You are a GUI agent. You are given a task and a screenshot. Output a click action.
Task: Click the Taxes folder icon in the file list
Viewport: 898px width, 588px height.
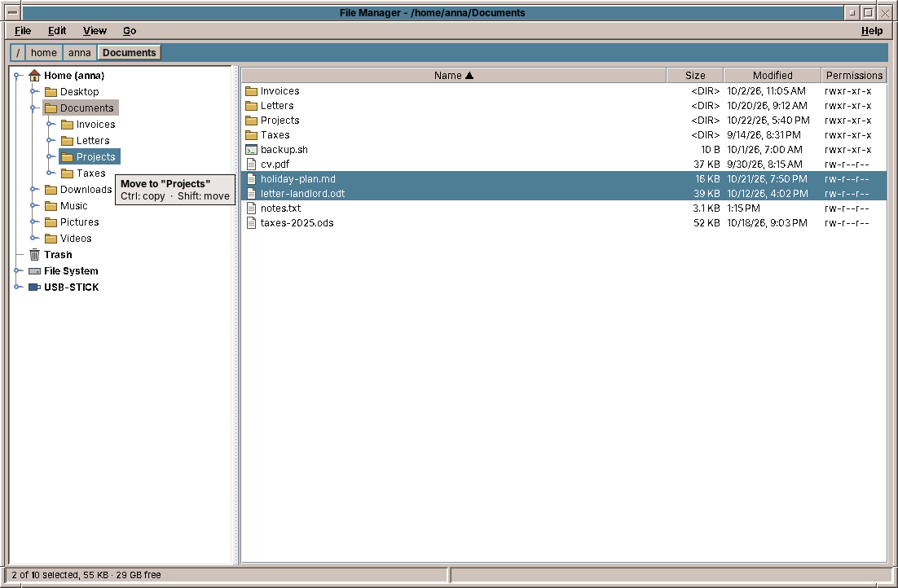click(x=251, y=136)
